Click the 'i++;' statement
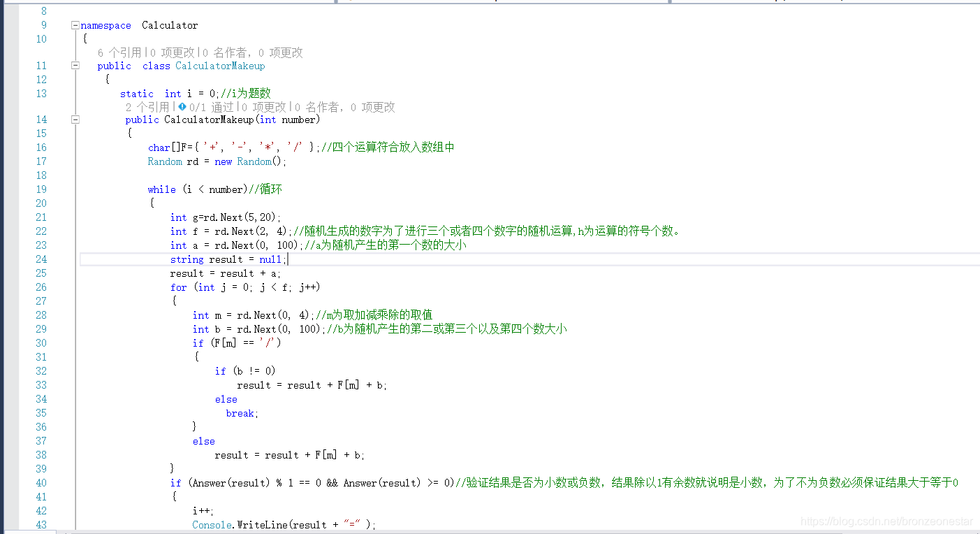The width and height of the screenshot is (980, 534). point(203,511)
